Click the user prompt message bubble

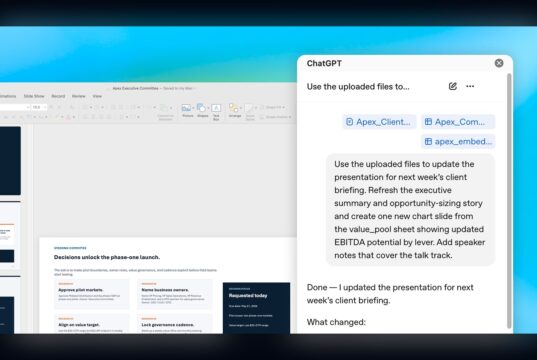click(410, 210)
